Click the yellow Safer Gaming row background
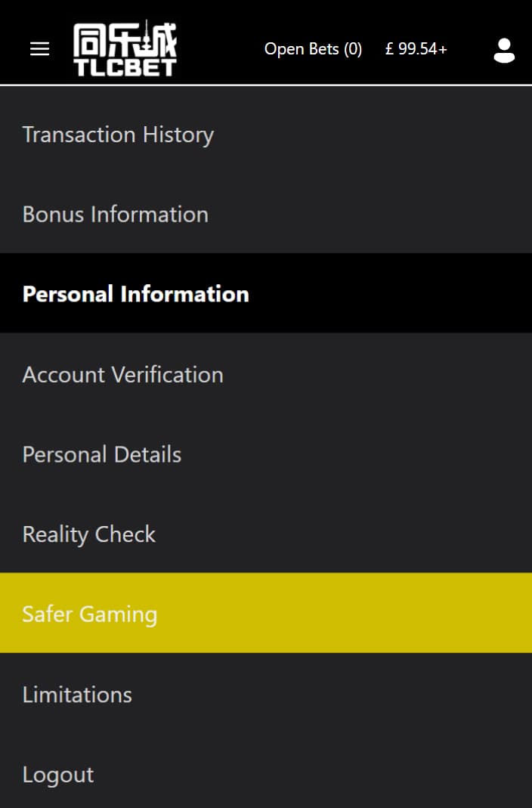The height and width of the screenshot is (808, 532). pos(266,613)
